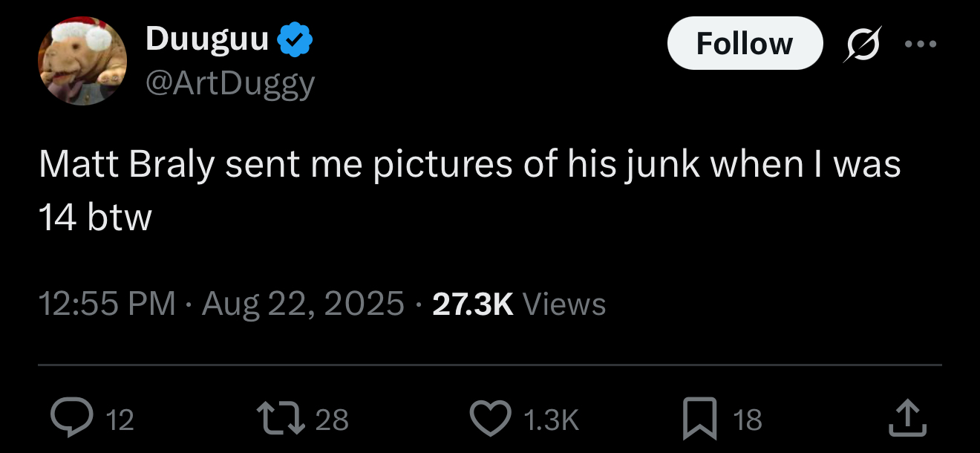Click the Duuguu display name
The height and width of the screenshot is (453, 980).
tap(207, 39)
